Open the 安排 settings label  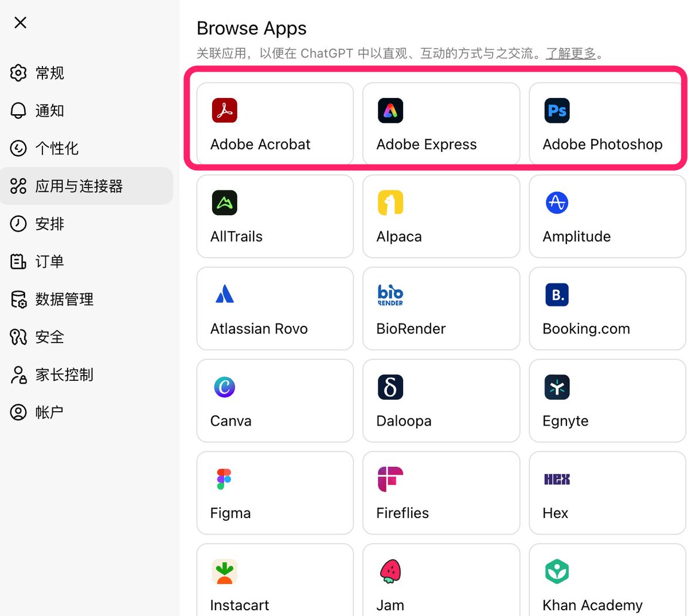[50, 224]
